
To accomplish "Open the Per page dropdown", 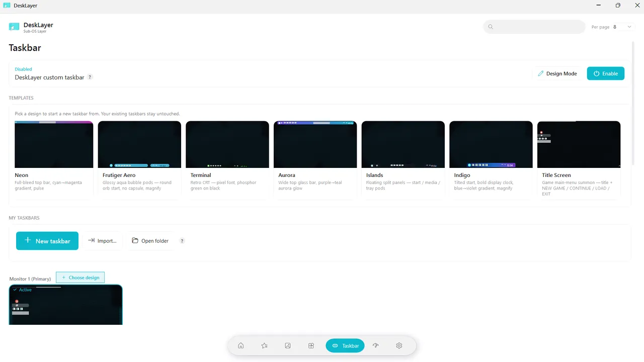I will [x=622, y=27].
